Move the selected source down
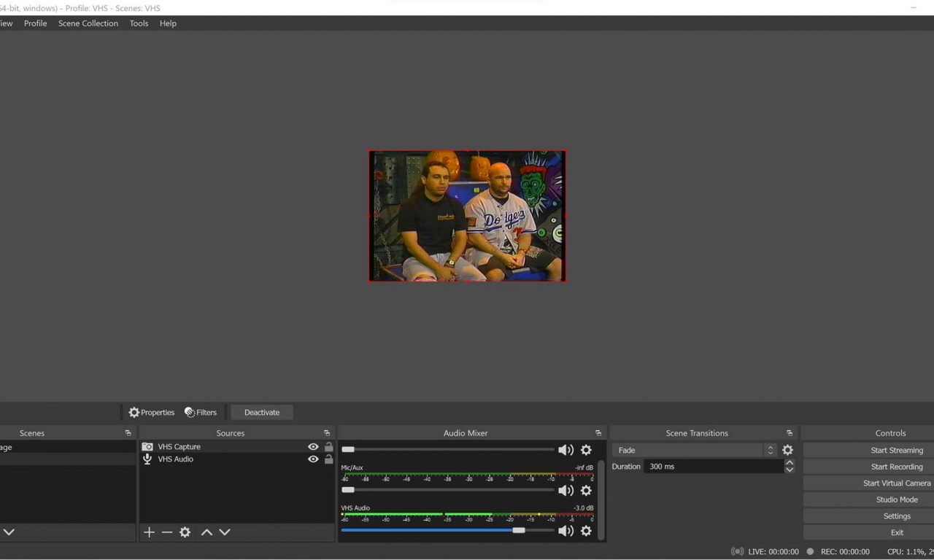 point(225,532)
